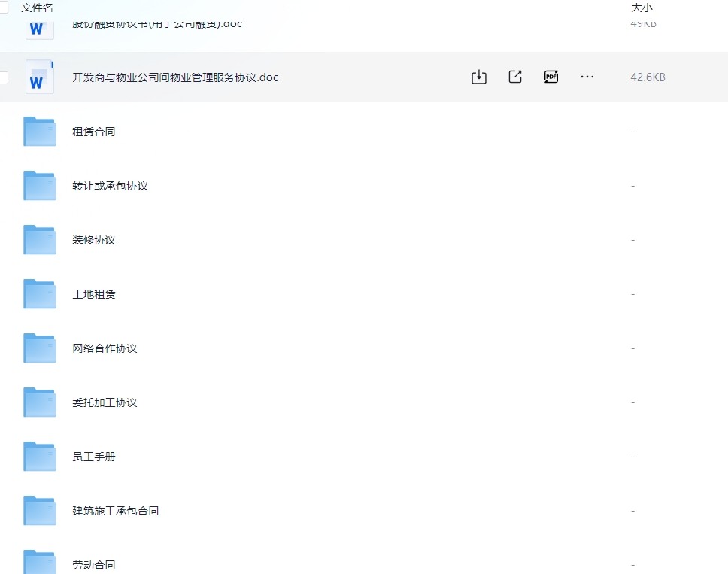Screen dimensions: 728x574
Task: Click the 42.6KB size value
Action: click(648, 77)
